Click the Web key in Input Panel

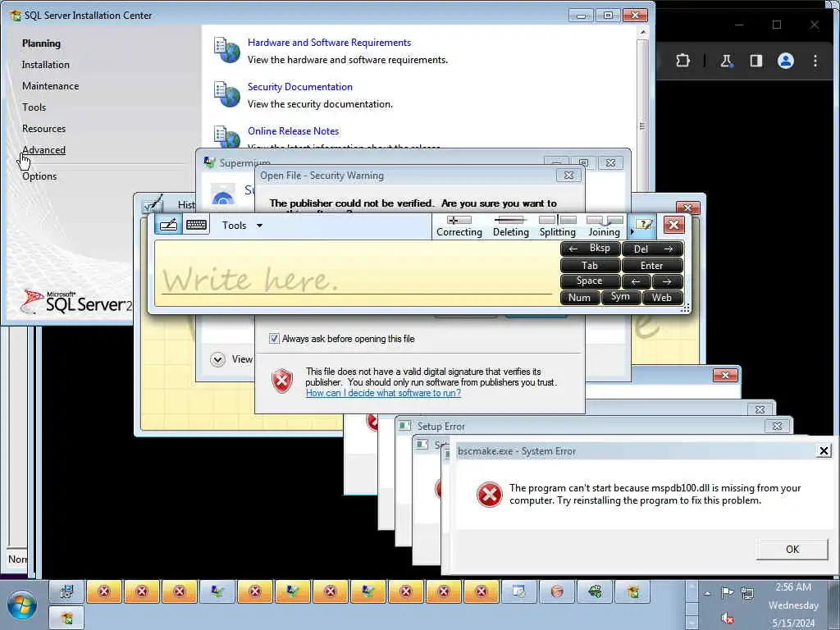tap(662, 297)
